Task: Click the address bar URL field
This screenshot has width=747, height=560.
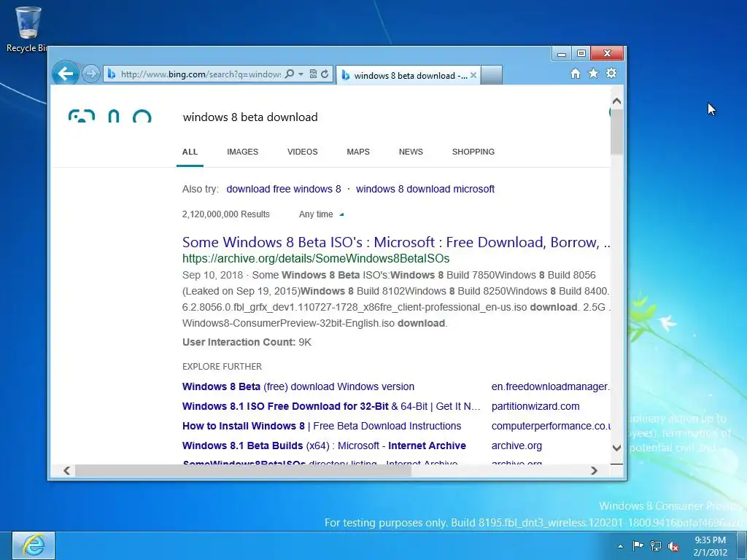Action: (200, 74)
